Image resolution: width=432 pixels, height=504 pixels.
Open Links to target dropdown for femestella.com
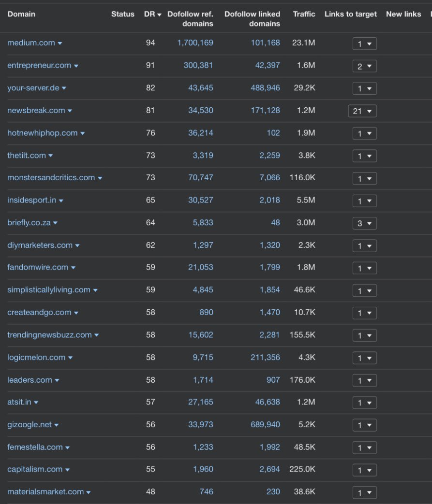pyautogui.click(x=365, y=447)
